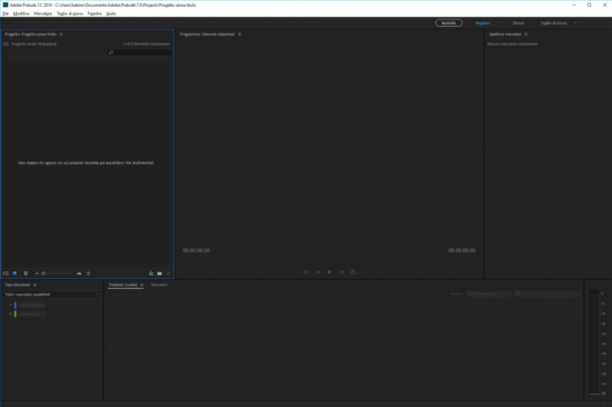Click the green color swatch of marker 2
This screenshot has height=407, width=612.
pyautogui.click(x=15, y=314)
